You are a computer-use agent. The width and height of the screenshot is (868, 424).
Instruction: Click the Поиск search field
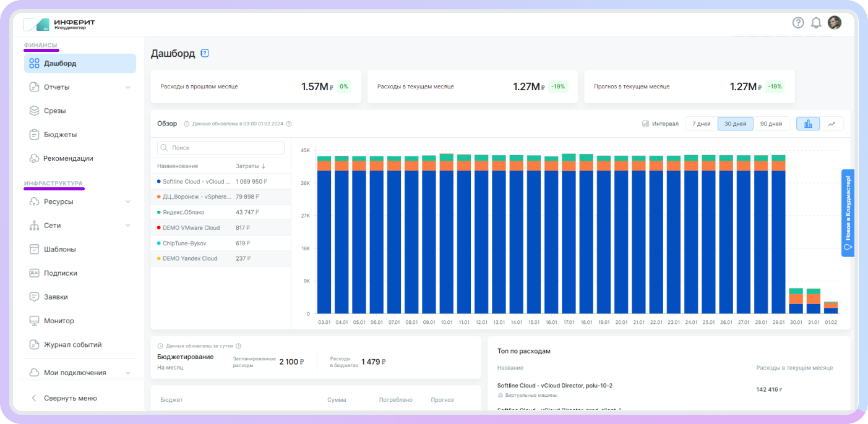tap(221, 148)
